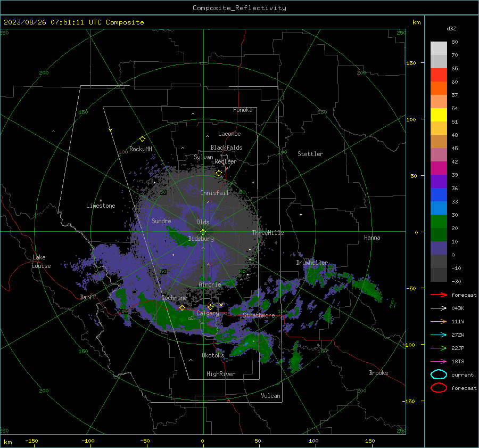Select the white 04DK arrow legend entry
Viewport: 479px width, 448px height.
[x=439, y=308]
